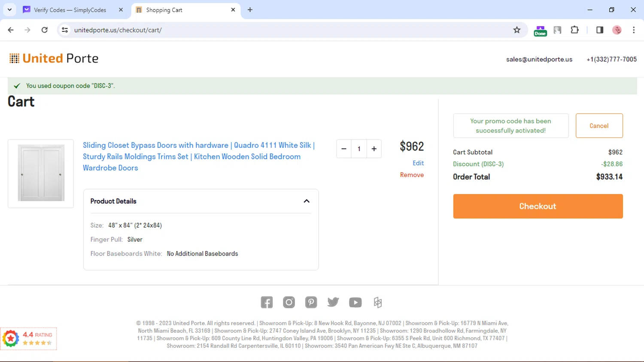Click the browser forward arrow

(x=27, y=30)
